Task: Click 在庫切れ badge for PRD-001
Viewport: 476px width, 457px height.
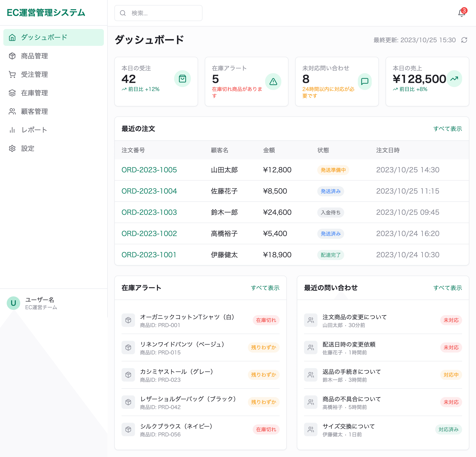Action: (x=266, y=320)
